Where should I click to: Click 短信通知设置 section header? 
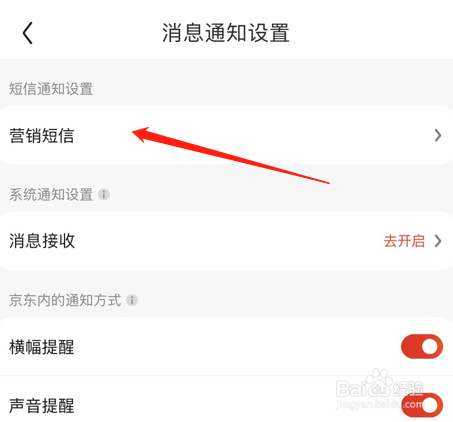(x=51, y=89)
